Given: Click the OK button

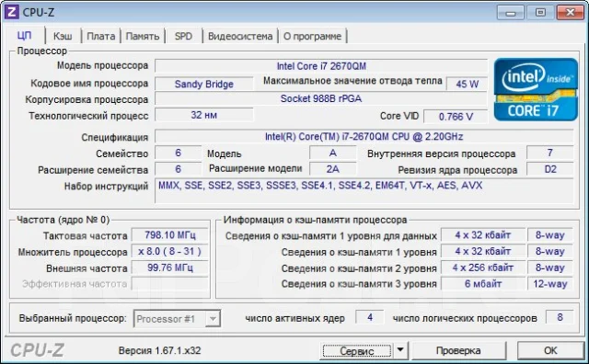Looking at the screenshot, I should pos(550,350).
